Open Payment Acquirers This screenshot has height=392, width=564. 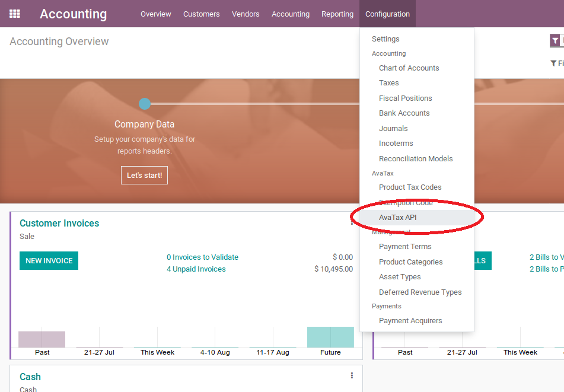[410, 321]
